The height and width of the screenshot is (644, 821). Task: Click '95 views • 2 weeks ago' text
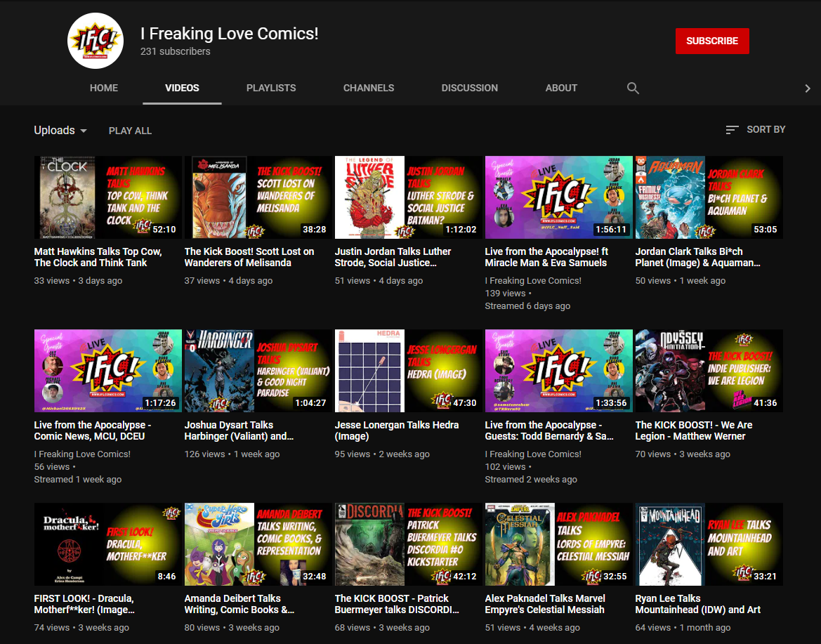pyautogui.click(x=382, y=454)
